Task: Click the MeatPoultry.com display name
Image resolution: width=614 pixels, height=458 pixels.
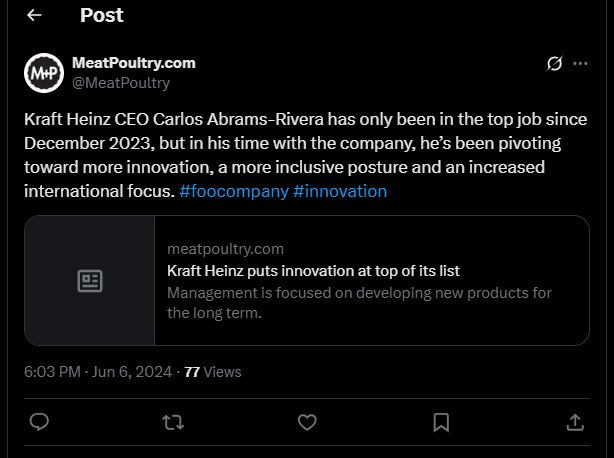Action: click(x=134, y=63)
